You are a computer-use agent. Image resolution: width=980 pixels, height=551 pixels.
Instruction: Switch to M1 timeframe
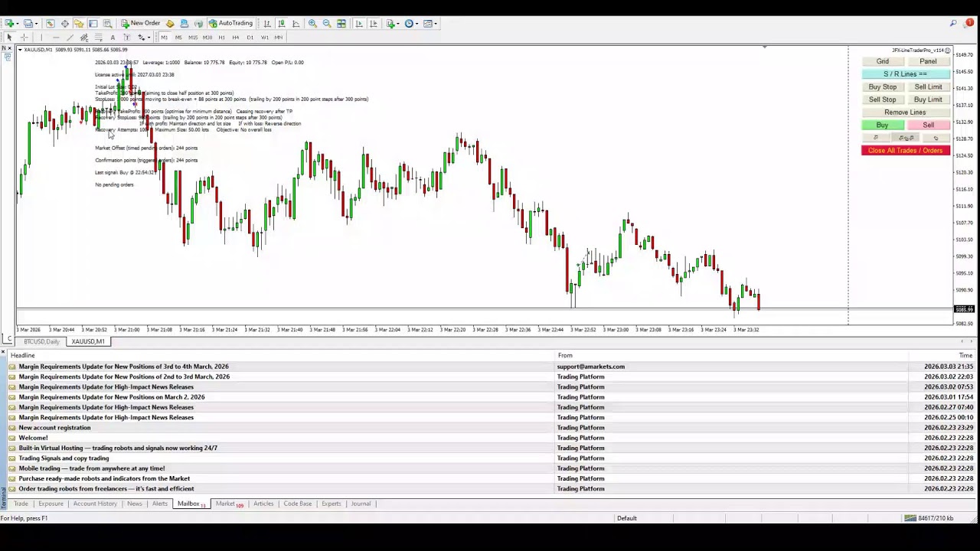[164, 37]
